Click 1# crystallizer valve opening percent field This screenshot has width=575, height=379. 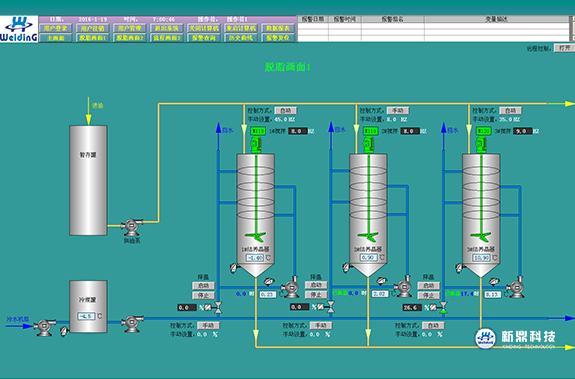tap(187, 308)
